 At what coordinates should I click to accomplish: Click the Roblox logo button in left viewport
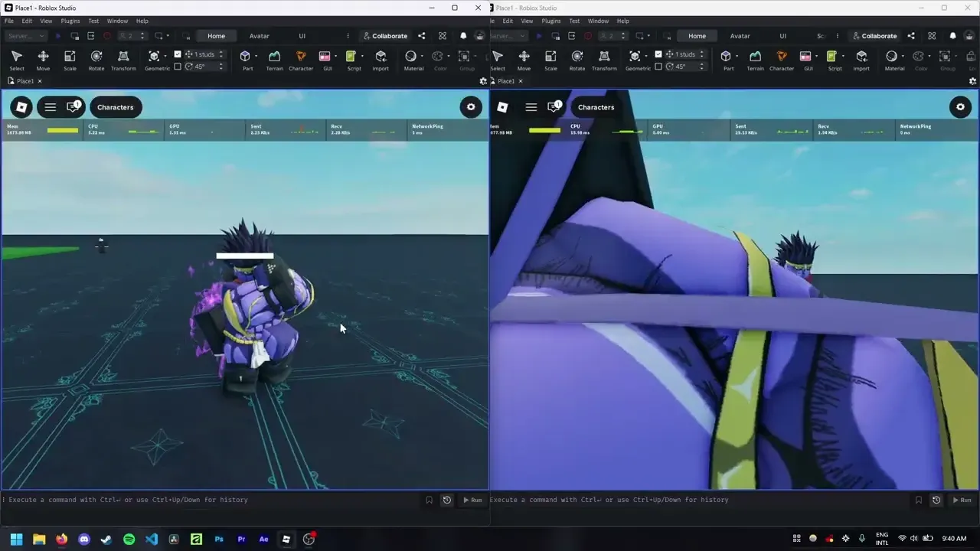(x=21, y=107)
